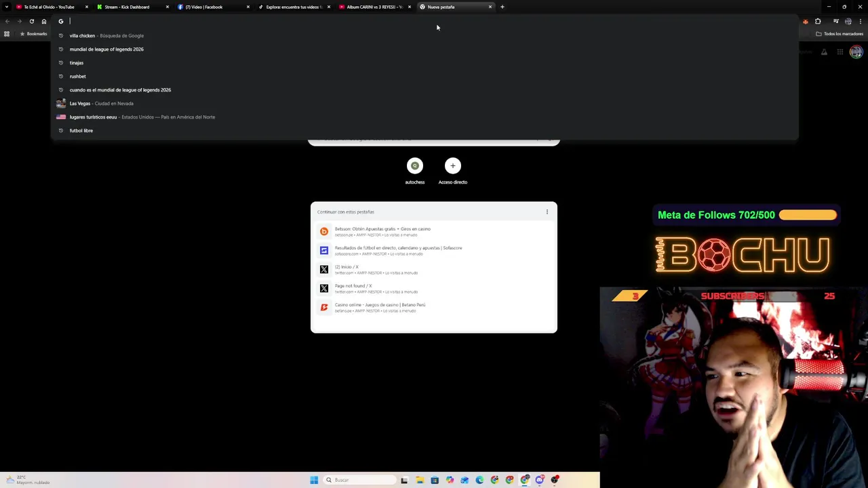Close the Kick Dashboard tab
The height and width of the screenshot is (488, 868).
pyautogui.click(x=167, y=7)
